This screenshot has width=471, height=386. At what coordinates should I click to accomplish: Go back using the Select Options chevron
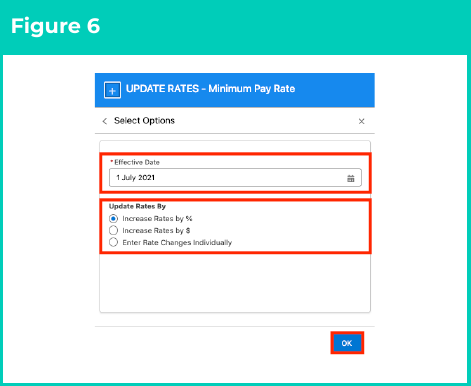click(x=105, y=121)
